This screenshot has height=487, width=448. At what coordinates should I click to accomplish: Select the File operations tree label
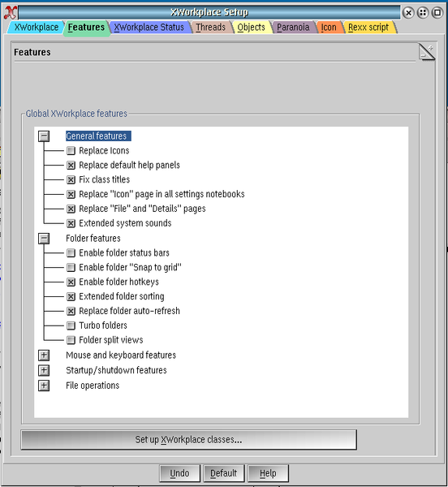click(93, 386)
